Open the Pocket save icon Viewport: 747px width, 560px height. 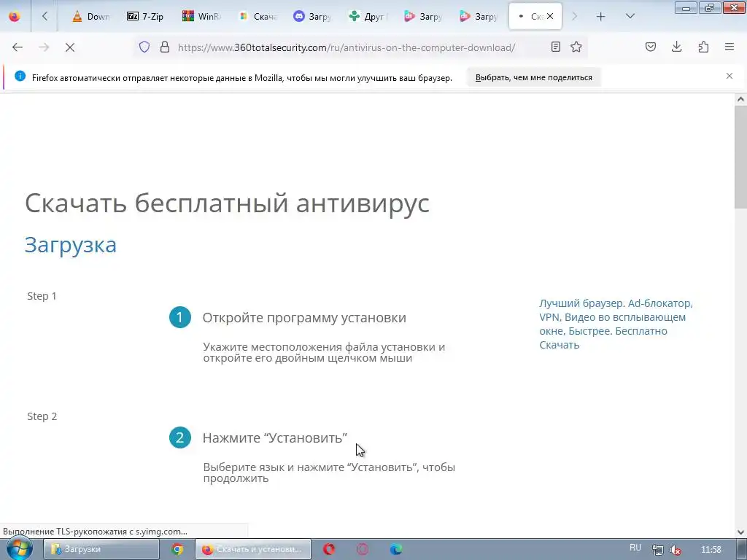[x=651, y=47]
